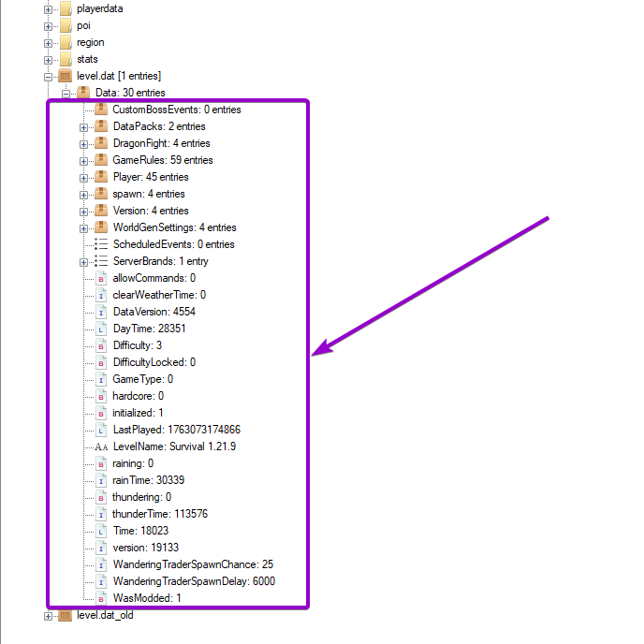
Task: Click the ScheduledEvents list tag icon
Action: tap(101, 244)
